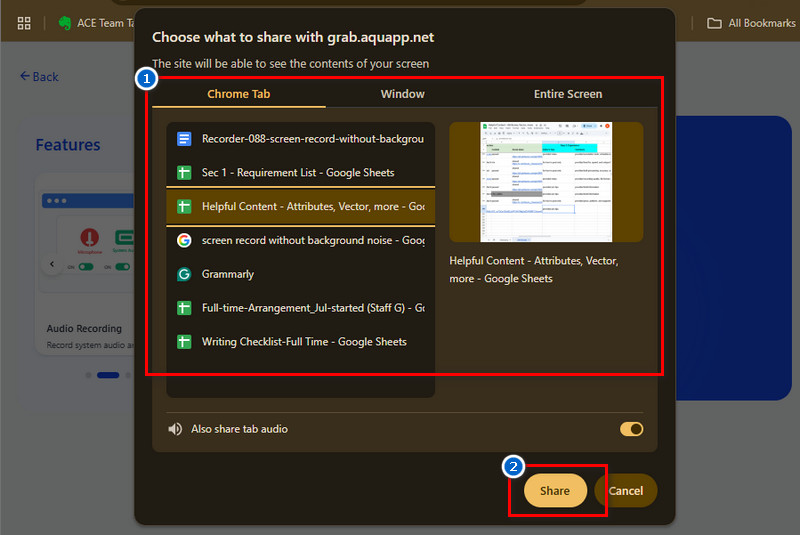Click the previous arrow on features carousel
The image size is (800, 535).
click(x=52, y=264)
